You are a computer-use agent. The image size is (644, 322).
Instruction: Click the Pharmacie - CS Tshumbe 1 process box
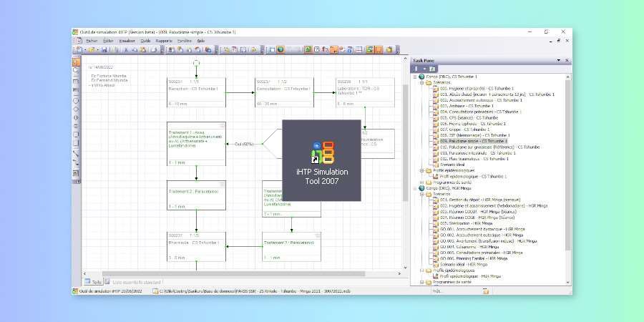(x=196, y=246)
